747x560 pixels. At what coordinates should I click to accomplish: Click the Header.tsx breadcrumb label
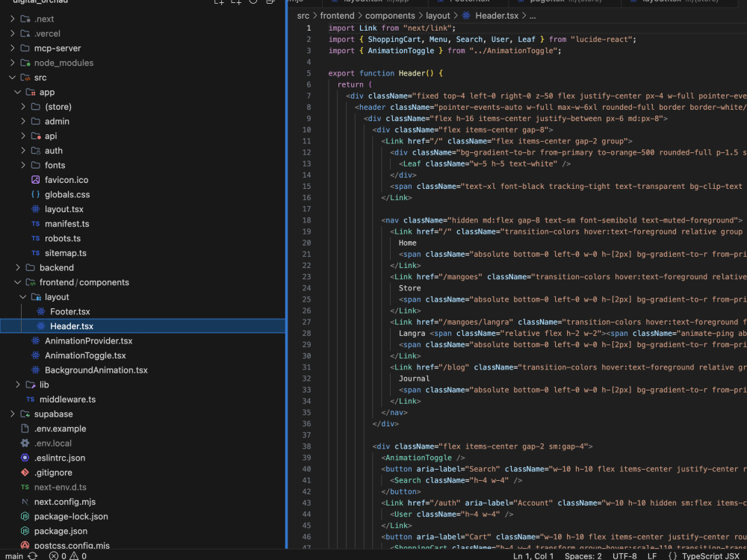497,16
